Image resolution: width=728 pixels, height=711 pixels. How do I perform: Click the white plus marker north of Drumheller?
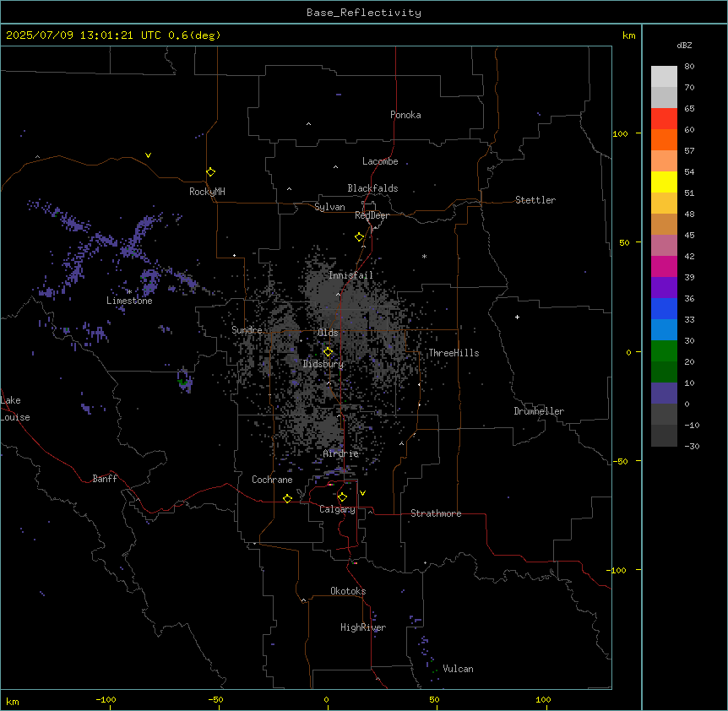(517, 317)
